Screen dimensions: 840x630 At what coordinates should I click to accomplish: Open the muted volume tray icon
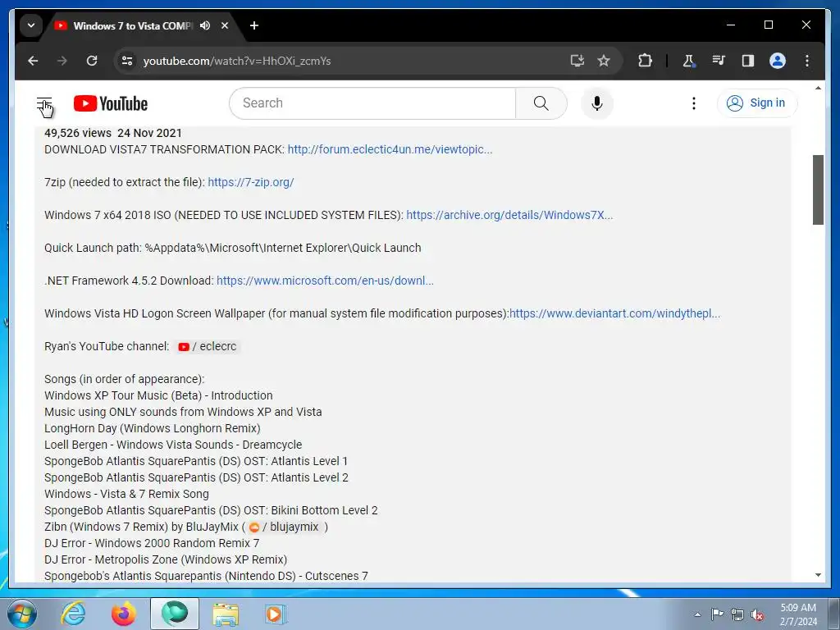(x=757, y=614)
